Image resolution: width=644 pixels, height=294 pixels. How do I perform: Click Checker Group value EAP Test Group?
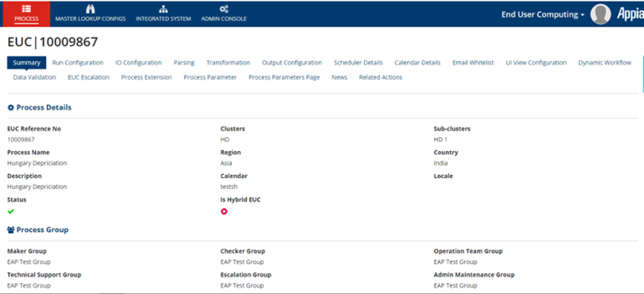click(242, 262)
